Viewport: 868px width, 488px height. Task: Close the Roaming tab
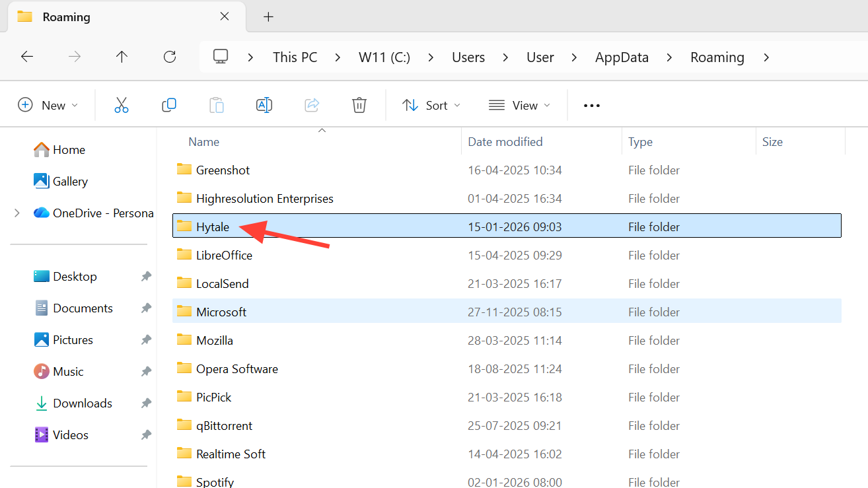click(x=225, y=17)
